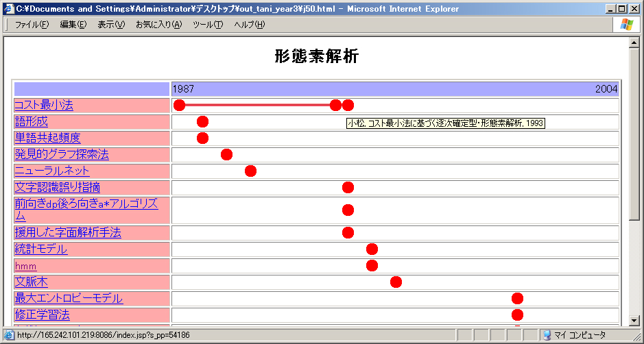Maximize the Internet Explorer window

[622, 9]
